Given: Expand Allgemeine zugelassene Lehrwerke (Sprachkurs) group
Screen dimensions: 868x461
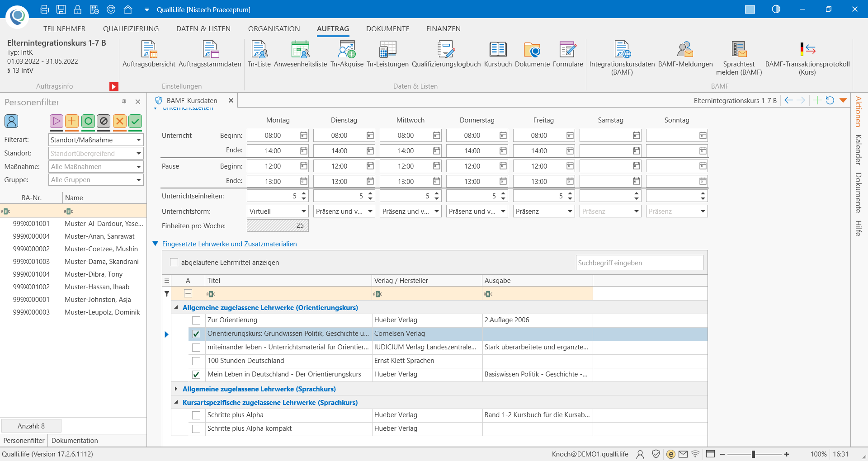Looking at the screenshot, I should coord(176,389).
